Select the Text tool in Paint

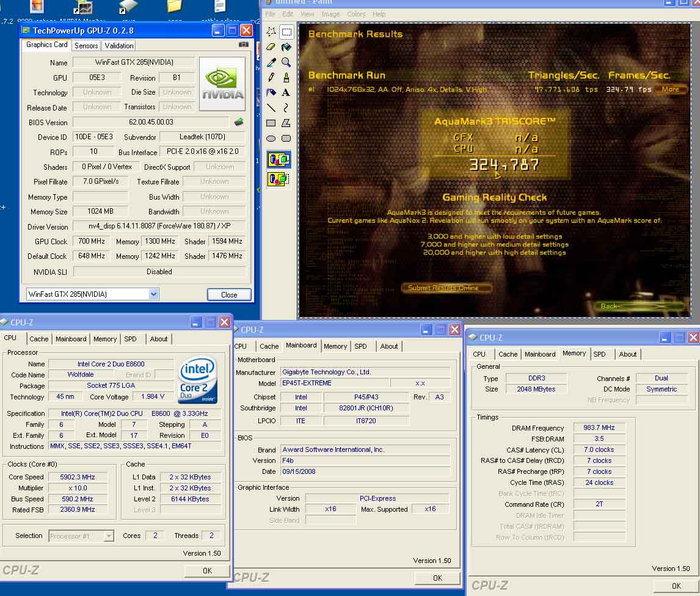286,92
